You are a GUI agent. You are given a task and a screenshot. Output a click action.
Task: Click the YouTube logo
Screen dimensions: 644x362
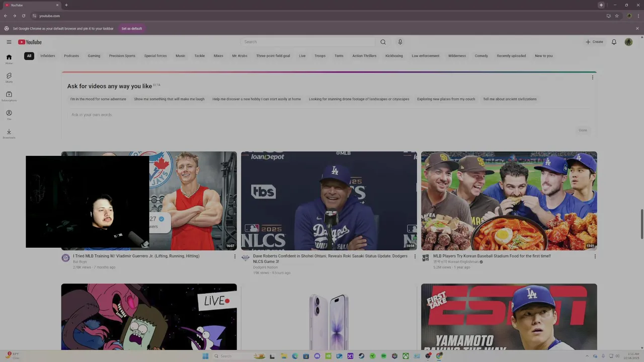tap(30, 42)
